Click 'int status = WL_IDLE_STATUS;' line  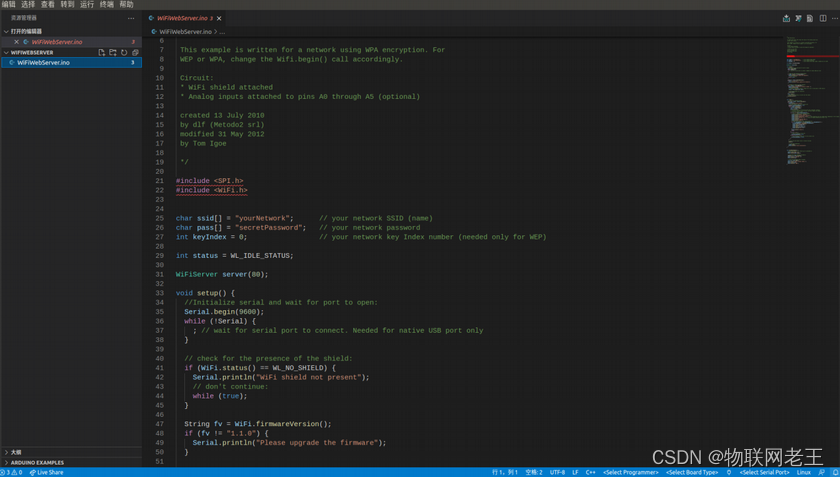tap(235, 256)
